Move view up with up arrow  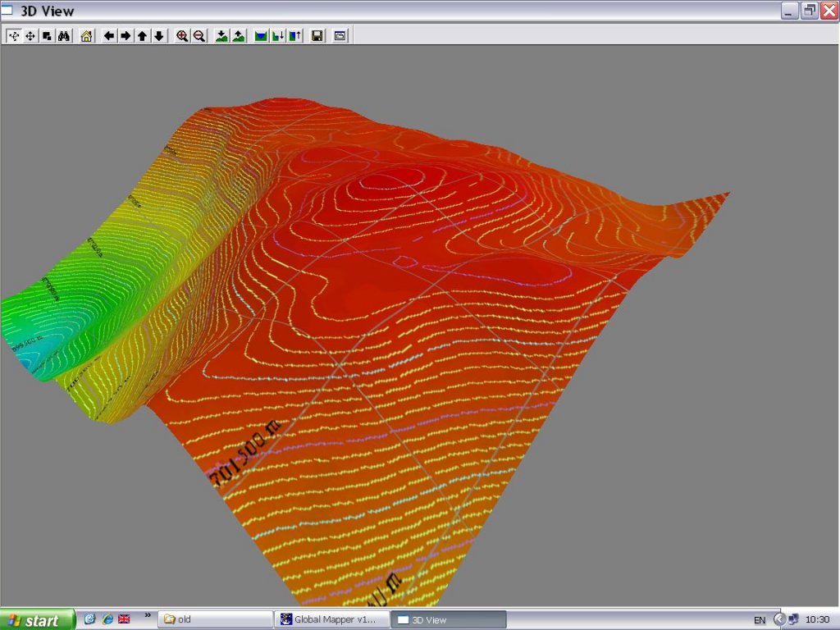pos(142,36)
